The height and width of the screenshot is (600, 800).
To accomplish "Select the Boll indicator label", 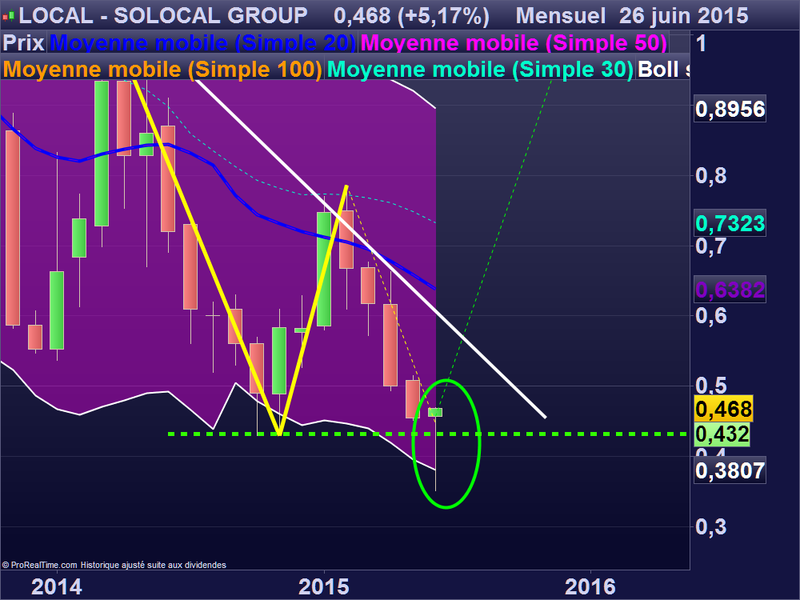I will point(663,69).
